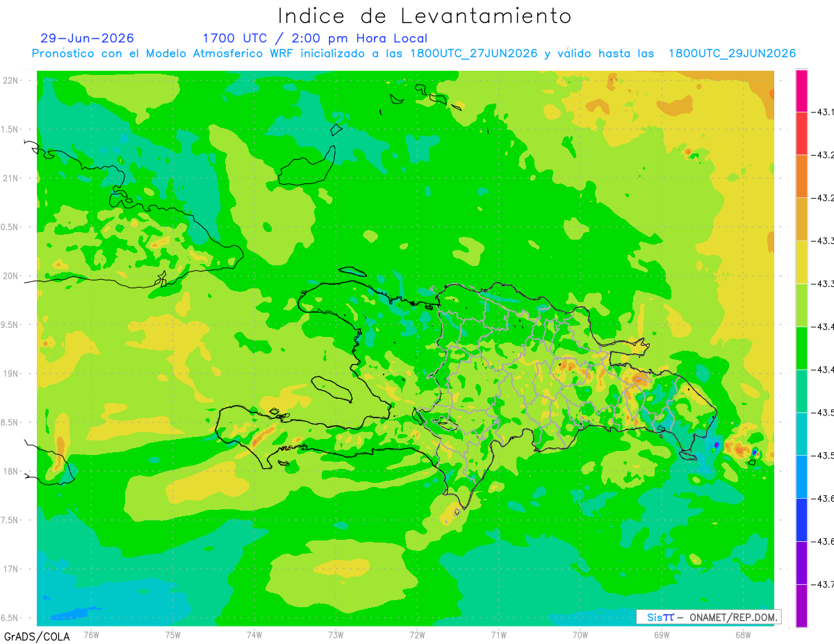Select the teal-green swatch in the color bar
This screenshot has width=834, height=644.
pos(801,391)
